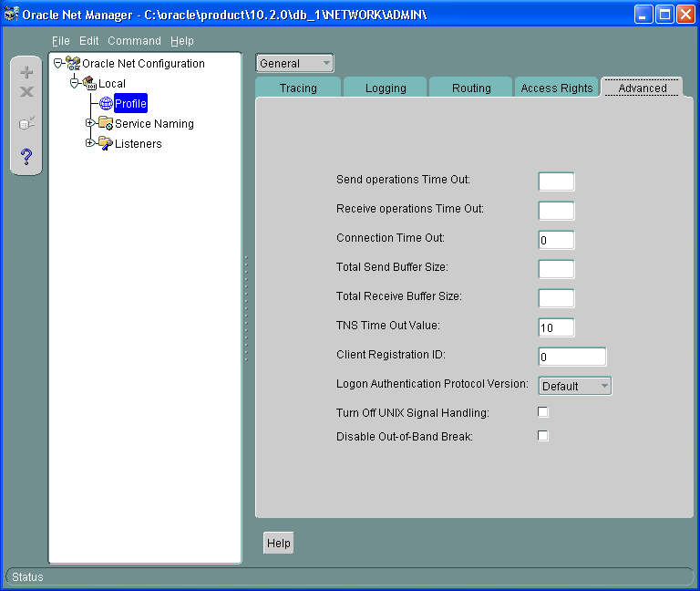Open the General category dropdown
700x591 pixels.
tap(294, 63)
